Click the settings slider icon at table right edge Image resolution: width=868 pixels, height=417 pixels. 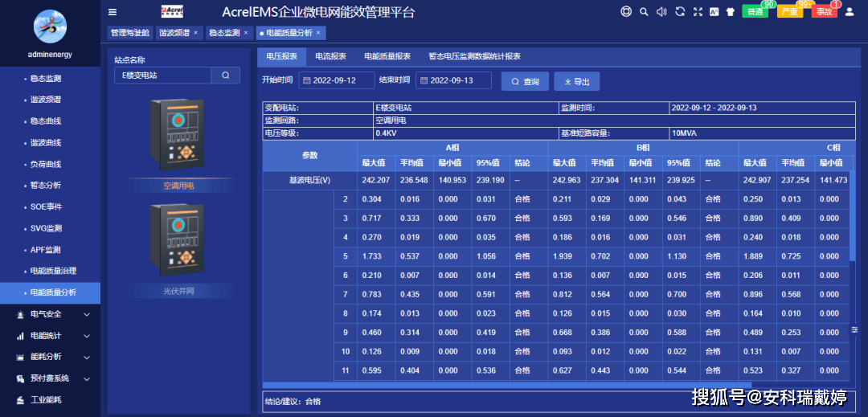(854, 329)
